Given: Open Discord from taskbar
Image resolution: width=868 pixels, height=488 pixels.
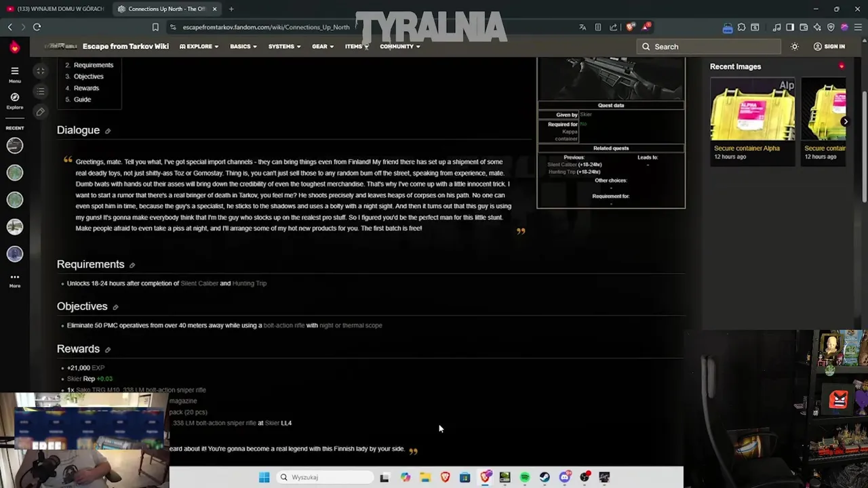Looking at the screenshot, I should click(x=565, y=477).
